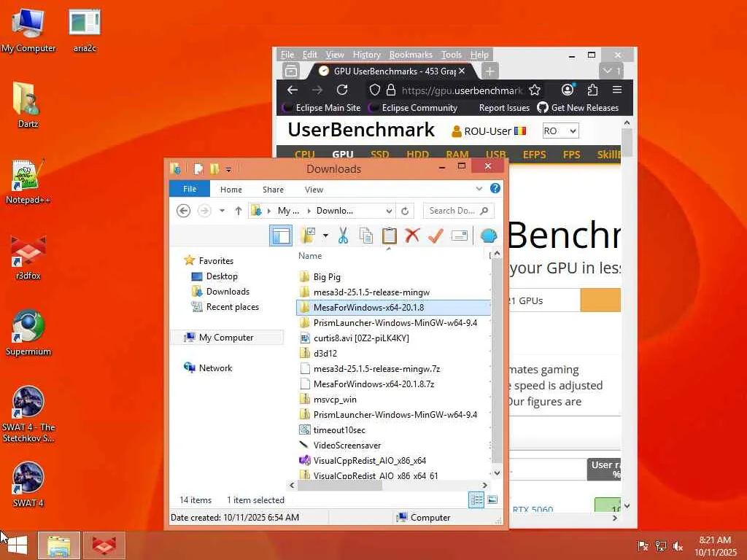Expand the browser tab list dropdown

coord(612,71)
